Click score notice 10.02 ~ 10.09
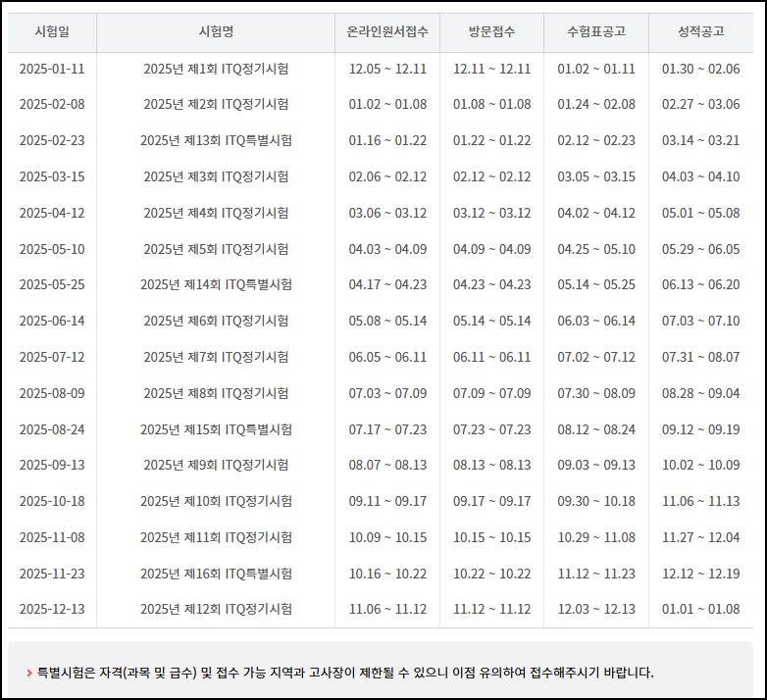 point(701,465)
